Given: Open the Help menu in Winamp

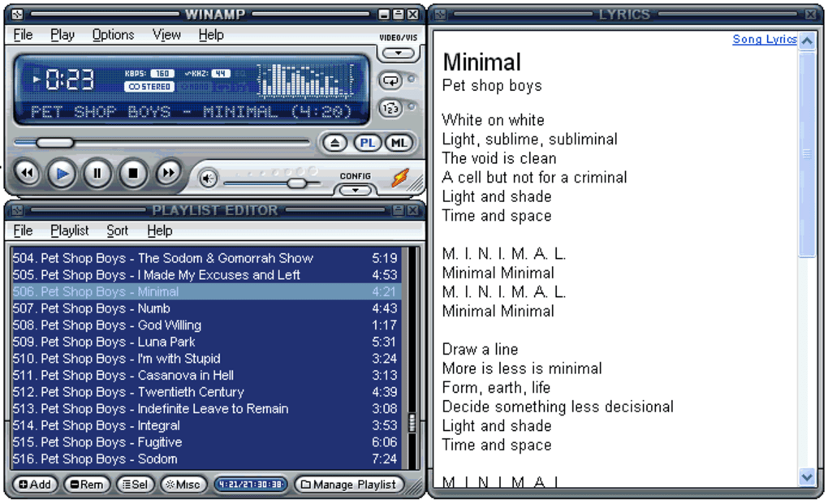Looking at the screenshot, I should pos(211,35).
